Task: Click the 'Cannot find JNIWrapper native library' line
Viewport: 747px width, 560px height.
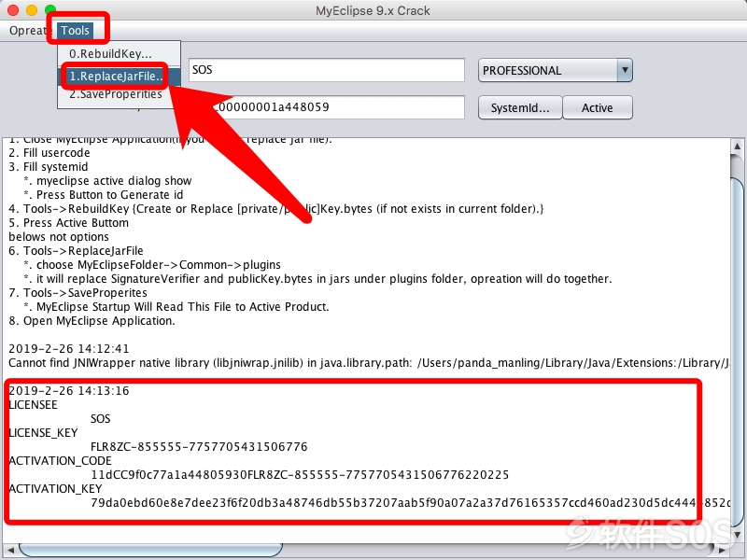Action: 369,363
